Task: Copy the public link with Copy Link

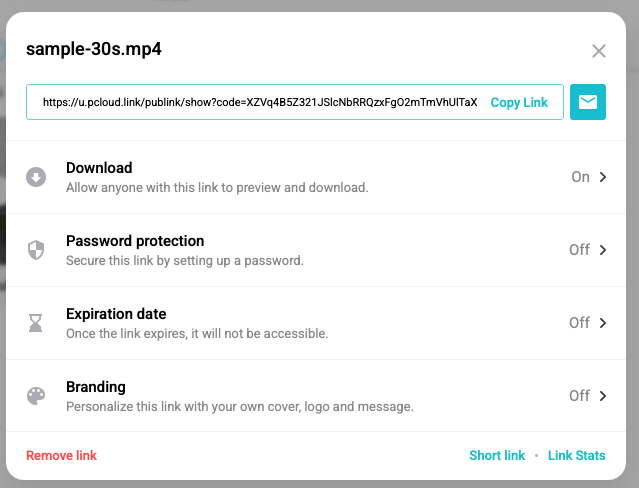Action: [519, 102]
